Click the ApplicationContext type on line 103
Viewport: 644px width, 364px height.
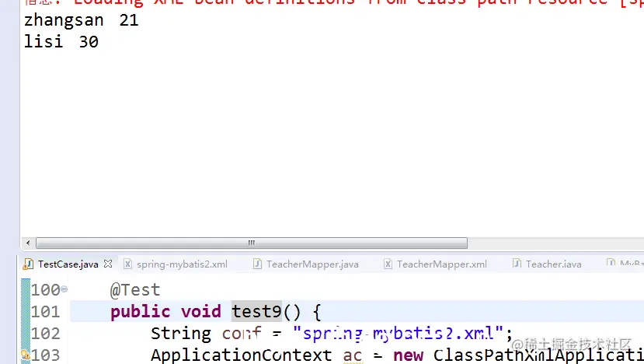[x=241, y=355]
